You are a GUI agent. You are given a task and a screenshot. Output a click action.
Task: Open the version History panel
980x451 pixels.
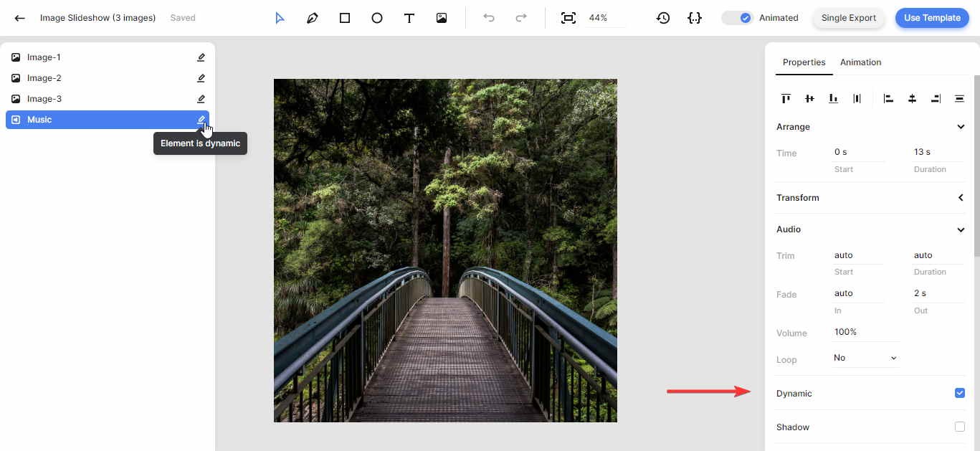(663, 17)
